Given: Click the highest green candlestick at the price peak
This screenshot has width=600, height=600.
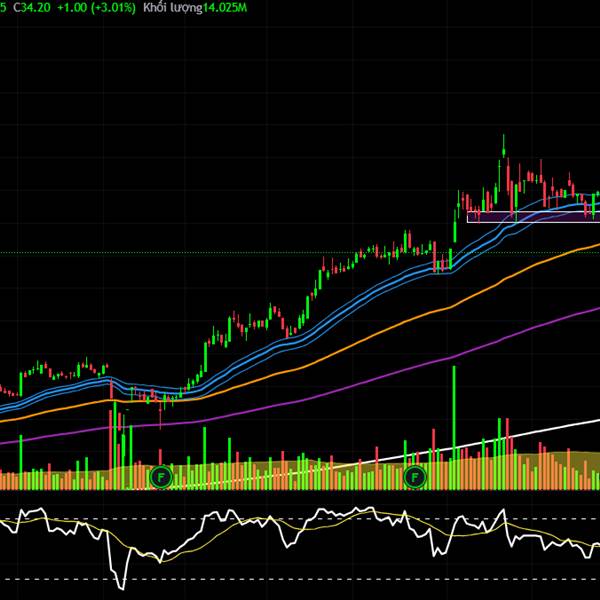Looking at the screenshot, I should [x=504, y=147].
